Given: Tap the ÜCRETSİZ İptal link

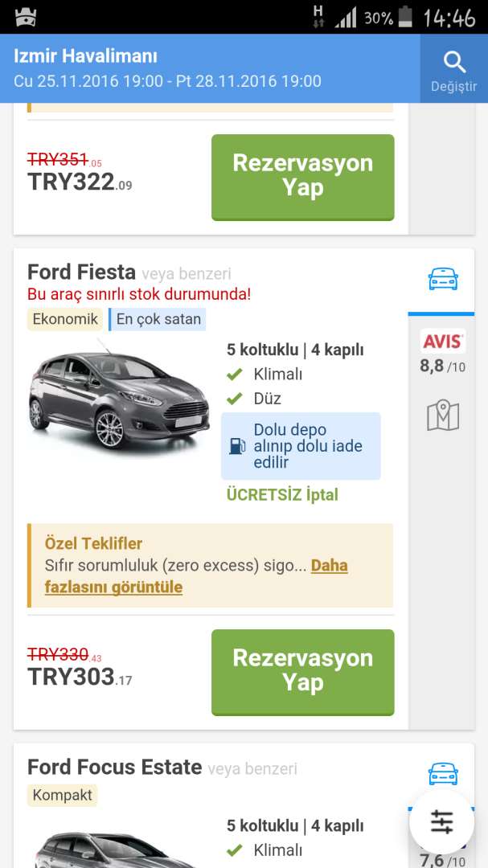Looking at the screenshot, I should 283,494.
